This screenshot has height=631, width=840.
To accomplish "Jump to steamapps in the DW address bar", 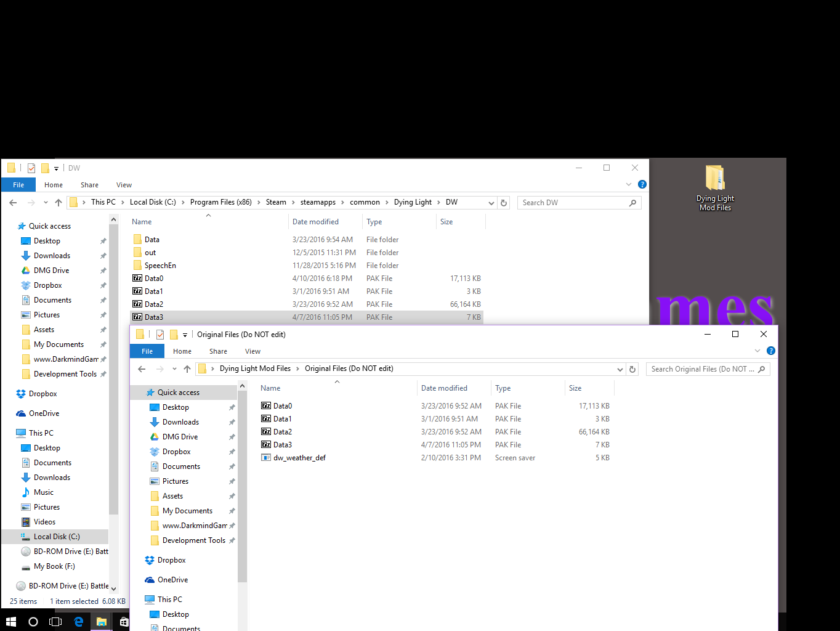I will pyautogui.click(x=318, y=202).
